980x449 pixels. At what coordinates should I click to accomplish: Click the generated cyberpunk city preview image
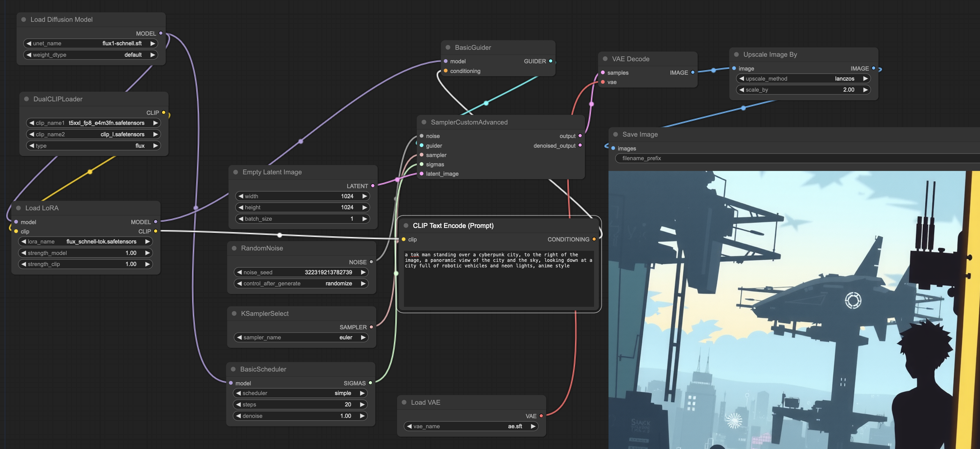tap(788, 309)
